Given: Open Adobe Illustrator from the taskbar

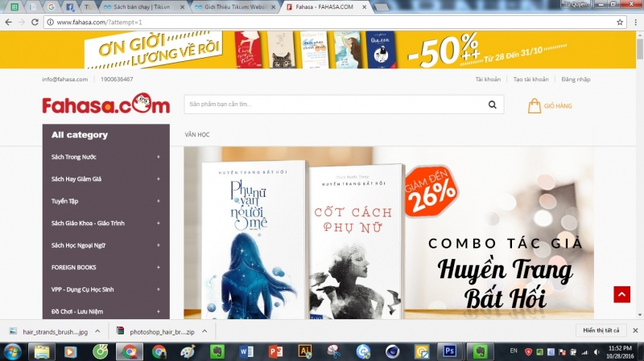Looking at the screenshot, I should coord(305,351).
